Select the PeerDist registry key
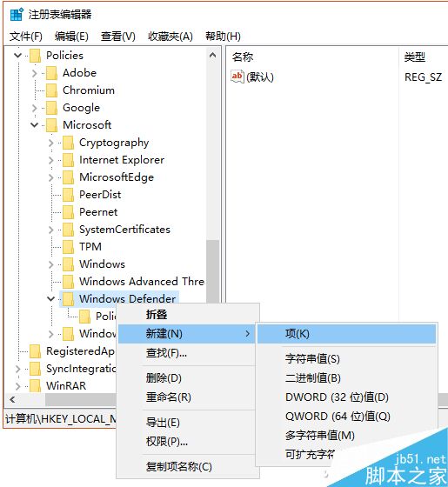The width and height of the screenshot is (448, 487). pos(100,195)
